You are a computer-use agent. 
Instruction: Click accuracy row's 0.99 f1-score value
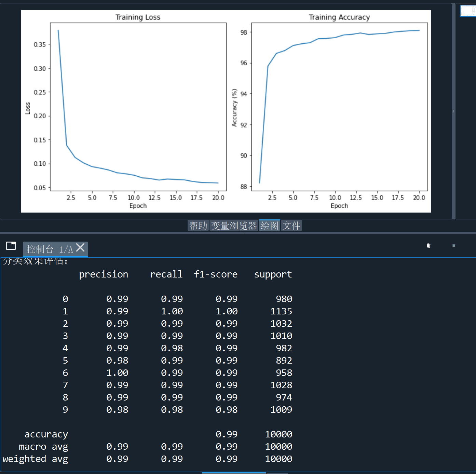pos(227,434)
